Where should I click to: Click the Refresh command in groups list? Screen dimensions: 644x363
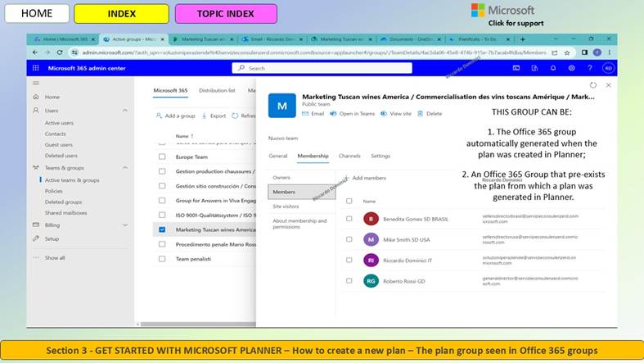[x=244, y=116]
